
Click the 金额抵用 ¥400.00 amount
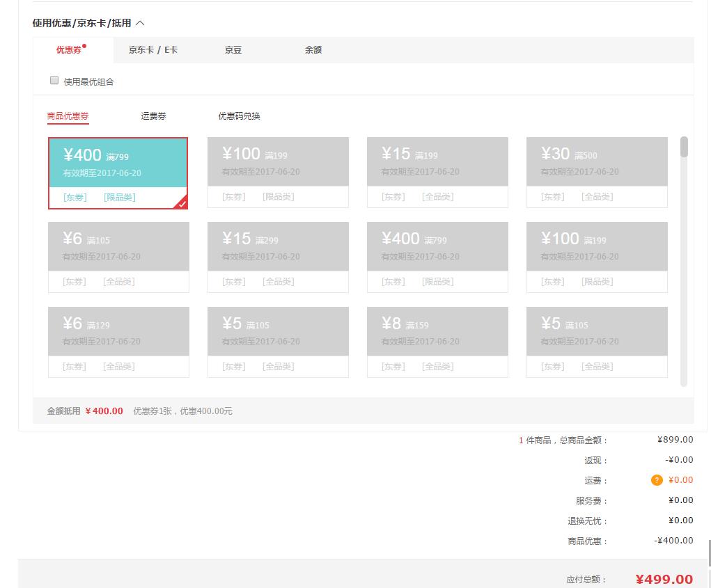tap(104, 411)
